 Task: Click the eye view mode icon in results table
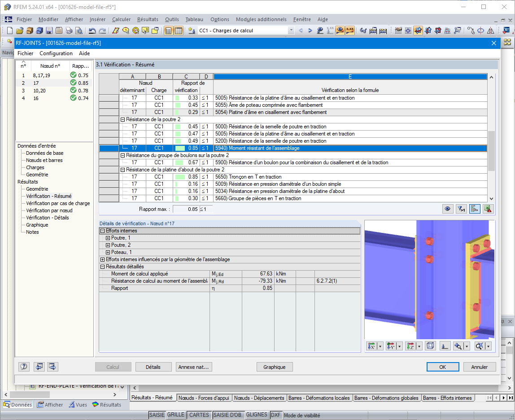447,209
